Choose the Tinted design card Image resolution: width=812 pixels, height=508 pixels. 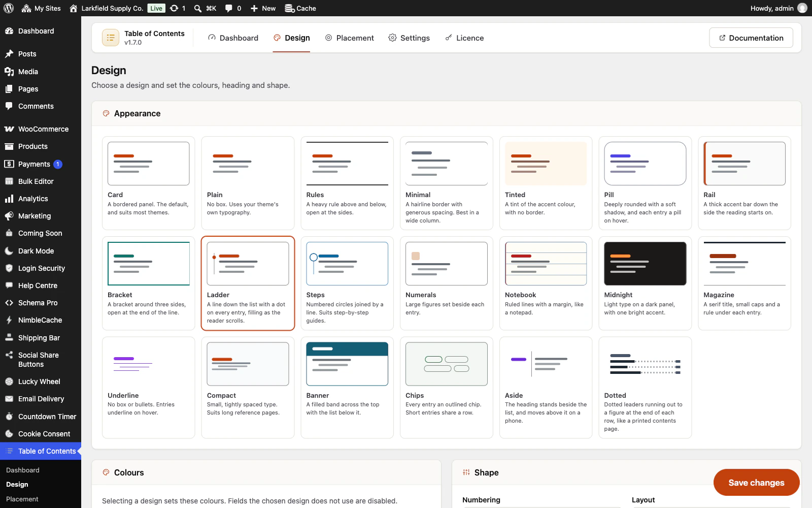click(546, 183)
